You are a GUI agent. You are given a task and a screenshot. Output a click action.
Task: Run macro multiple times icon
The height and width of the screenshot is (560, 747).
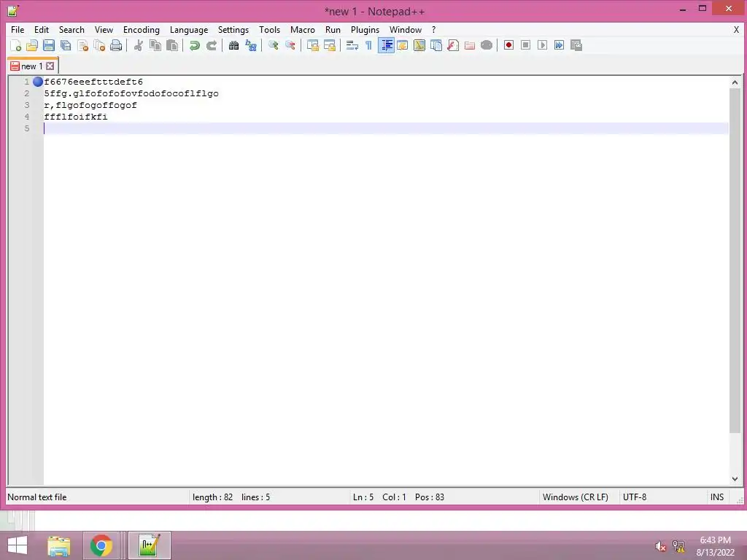click(x=559, y=45)
